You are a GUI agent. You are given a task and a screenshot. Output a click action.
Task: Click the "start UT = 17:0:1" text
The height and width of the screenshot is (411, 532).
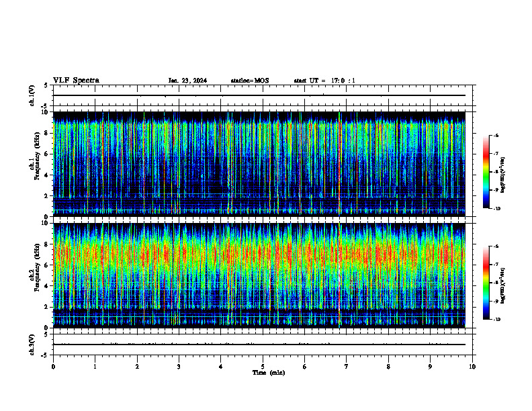pyautogui.click(x=324, y=81)
